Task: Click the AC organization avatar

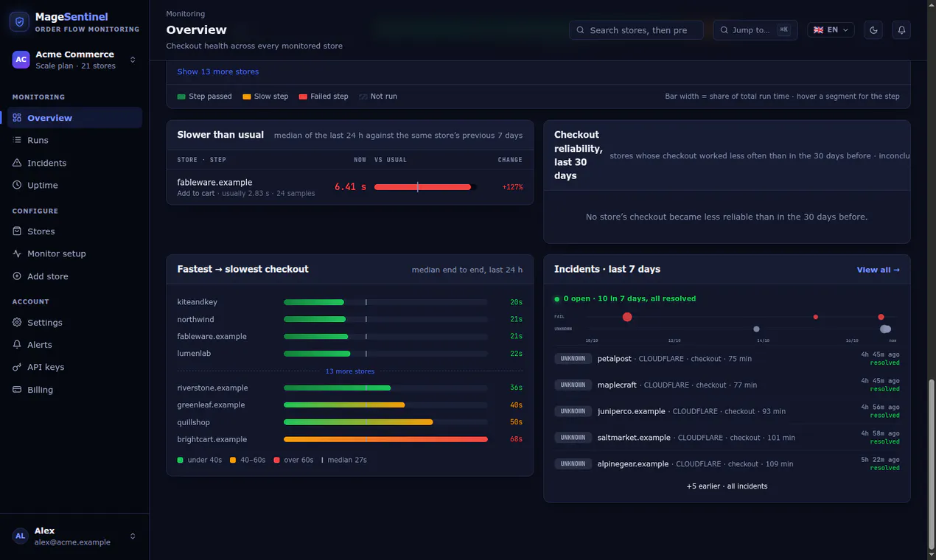Action: [x=21, y=60]
